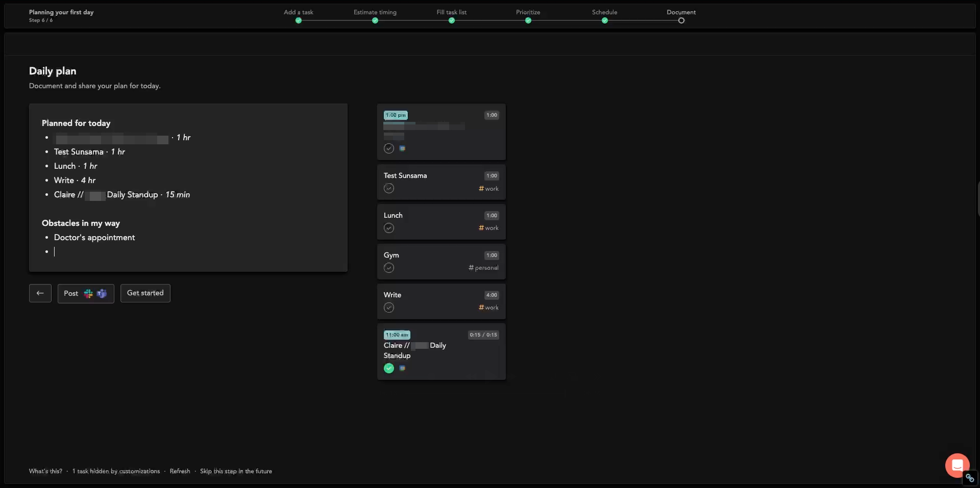Open the What's this? link
Image resolution: width=980 pixels, height=488 pixels.
(45, 471)
